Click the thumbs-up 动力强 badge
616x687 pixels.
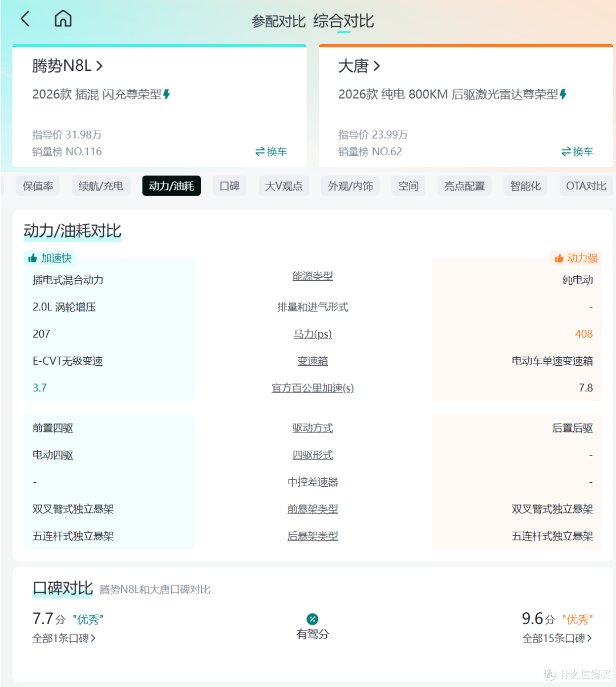pyautogui.click(x=576, y=258)
